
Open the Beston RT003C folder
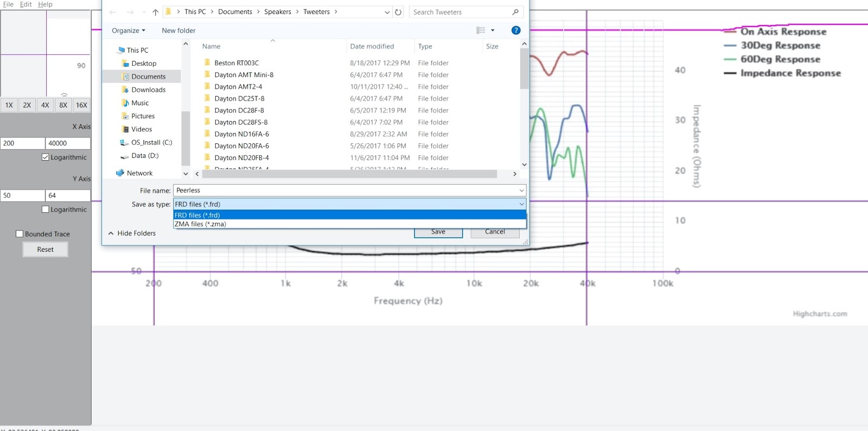[237, 63]
